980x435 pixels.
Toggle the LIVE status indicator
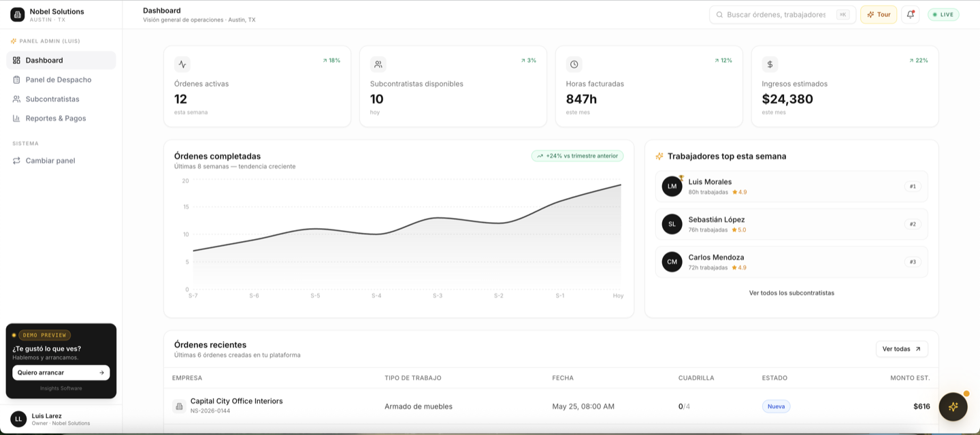[x=943, y=14]
